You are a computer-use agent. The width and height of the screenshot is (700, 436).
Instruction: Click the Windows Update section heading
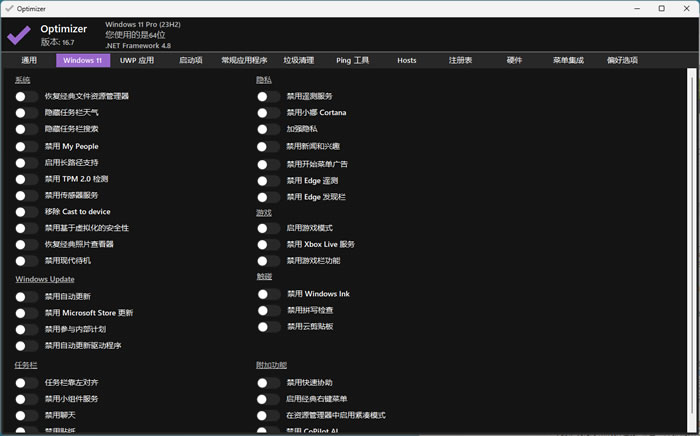click(45, 279)
